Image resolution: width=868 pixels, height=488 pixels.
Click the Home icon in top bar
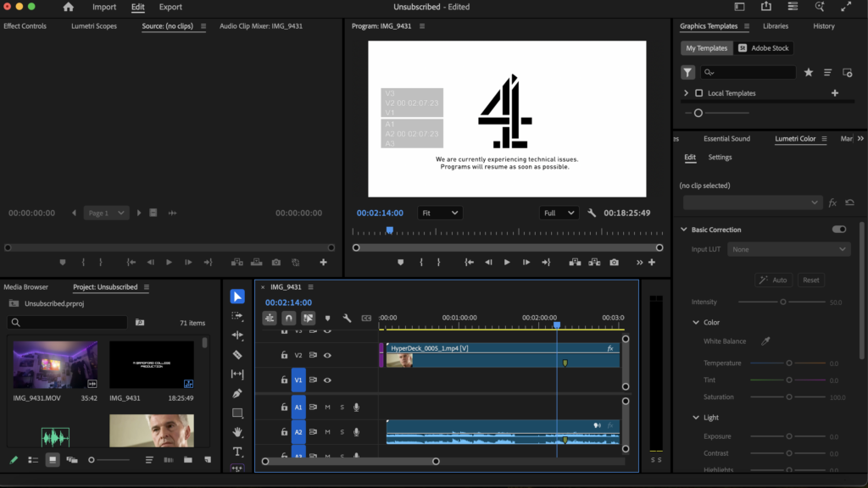coord(68,7)
